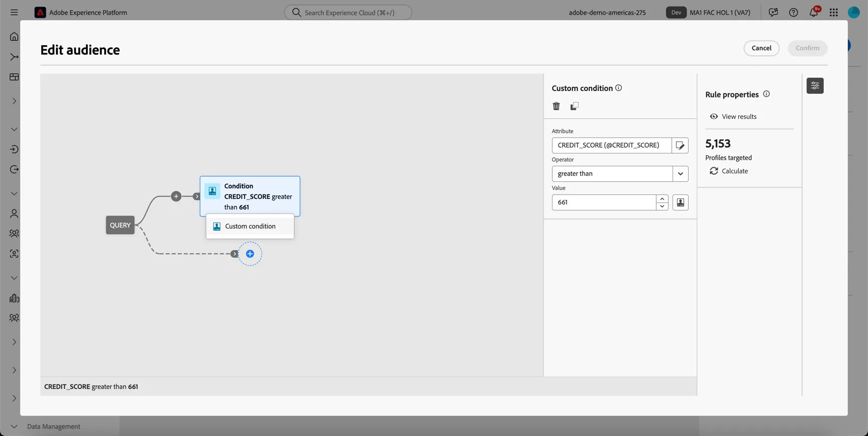The image size is (868, 436).
Task: Add condition with the blue plus node
Action: (250, 254)
